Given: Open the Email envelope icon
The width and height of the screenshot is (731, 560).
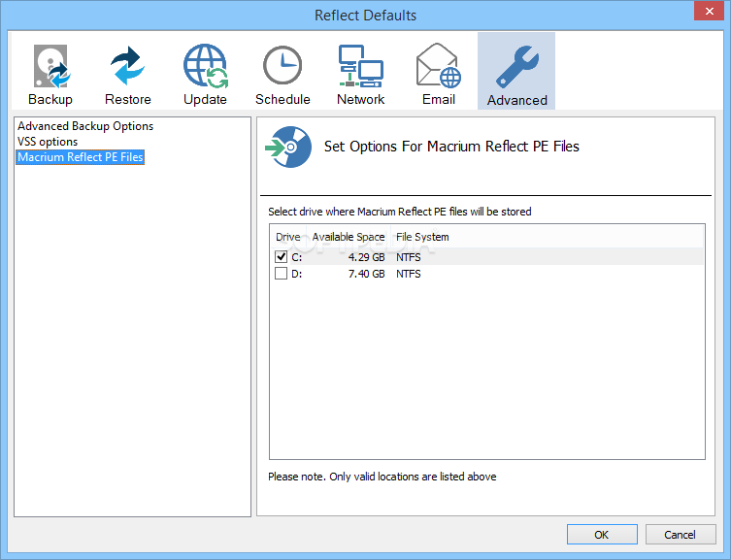Looking at the screenshot, I should 438,65.
